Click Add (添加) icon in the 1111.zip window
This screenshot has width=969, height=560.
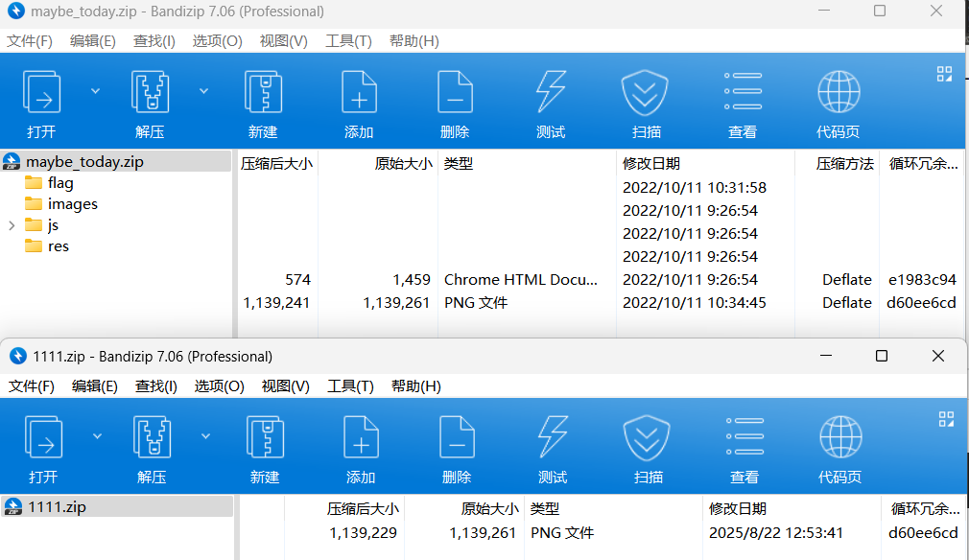tap(361, 439)
